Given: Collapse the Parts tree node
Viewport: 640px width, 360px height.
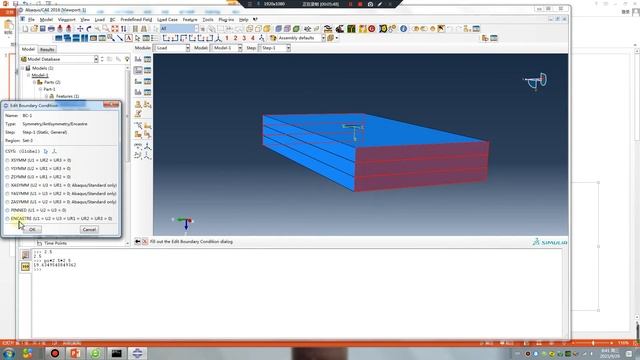Looking at the screenshot, I should pos(35,82).
